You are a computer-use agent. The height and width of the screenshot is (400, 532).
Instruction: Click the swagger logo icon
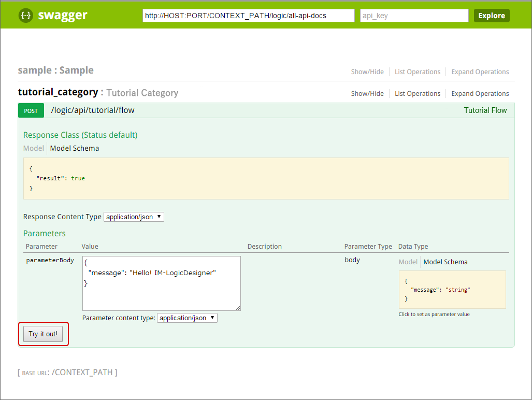click(26, 15)
